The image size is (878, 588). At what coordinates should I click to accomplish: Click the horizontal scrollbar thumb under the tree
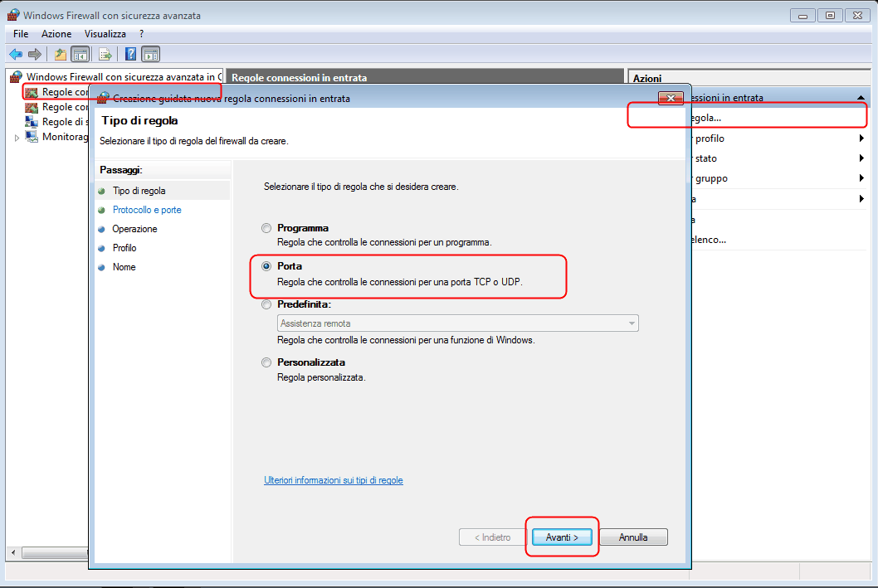55,553
